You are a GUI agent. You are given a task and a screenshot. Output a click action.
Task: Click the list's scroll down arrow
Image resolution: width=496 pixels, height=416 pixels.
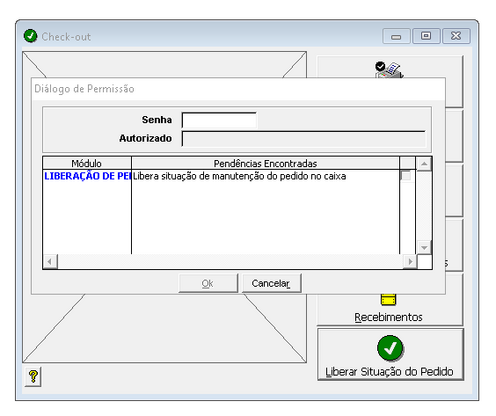pyautogui.click(x=424, y=247)
